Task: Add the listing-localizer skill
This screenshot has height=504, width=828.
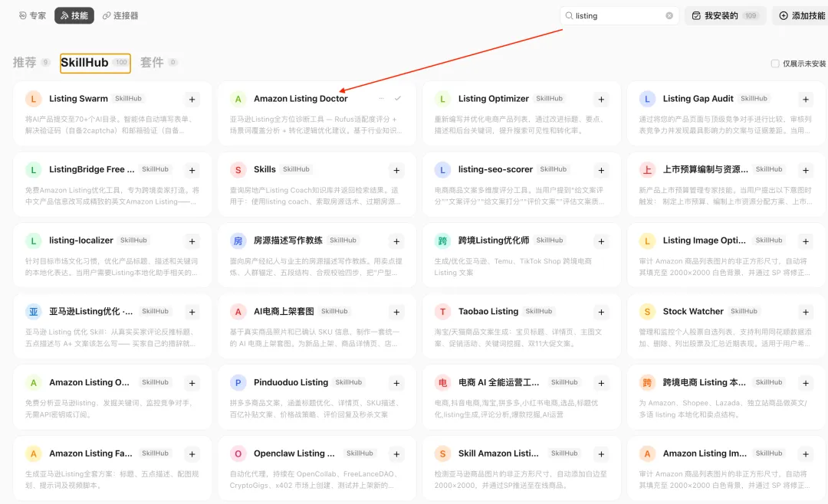Action: coord(192,241)
